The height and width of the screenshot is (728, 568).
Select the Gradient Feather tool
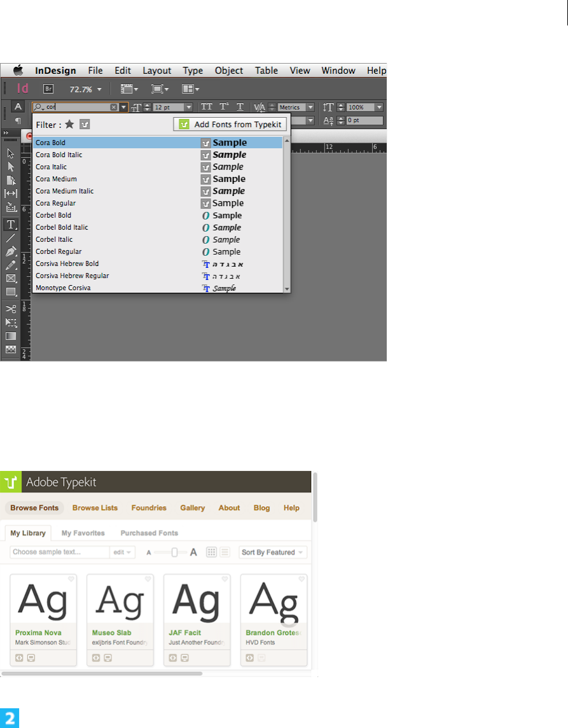(x=11, y=349)
